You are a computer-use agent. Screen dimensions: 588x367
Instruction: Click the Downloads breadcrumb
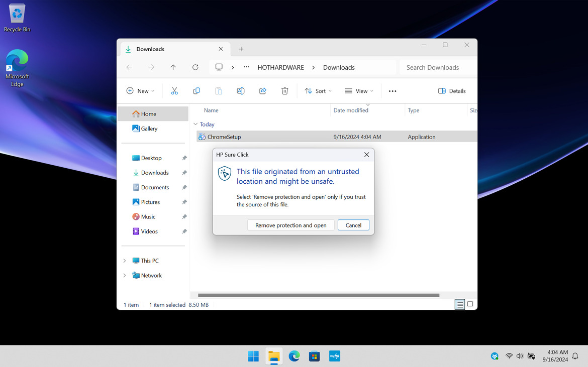click(x=339, y=67)
